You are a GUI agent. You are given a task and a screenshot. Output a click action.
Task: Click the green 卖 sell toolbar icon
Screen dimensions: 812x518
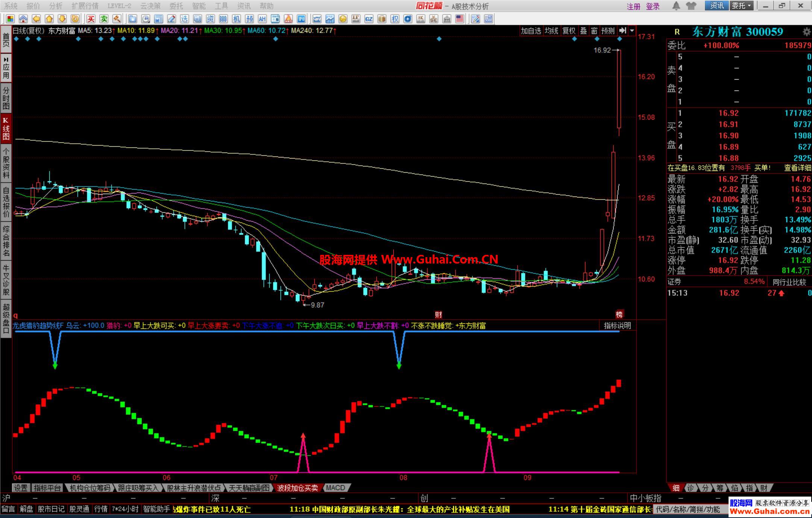tap(104, 19)
